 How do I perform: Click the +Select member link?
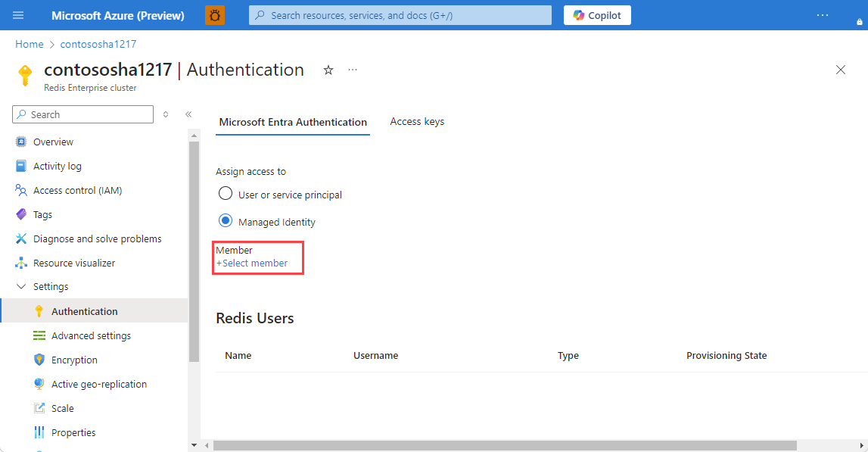pyautogui.click(x=254, y=263)
